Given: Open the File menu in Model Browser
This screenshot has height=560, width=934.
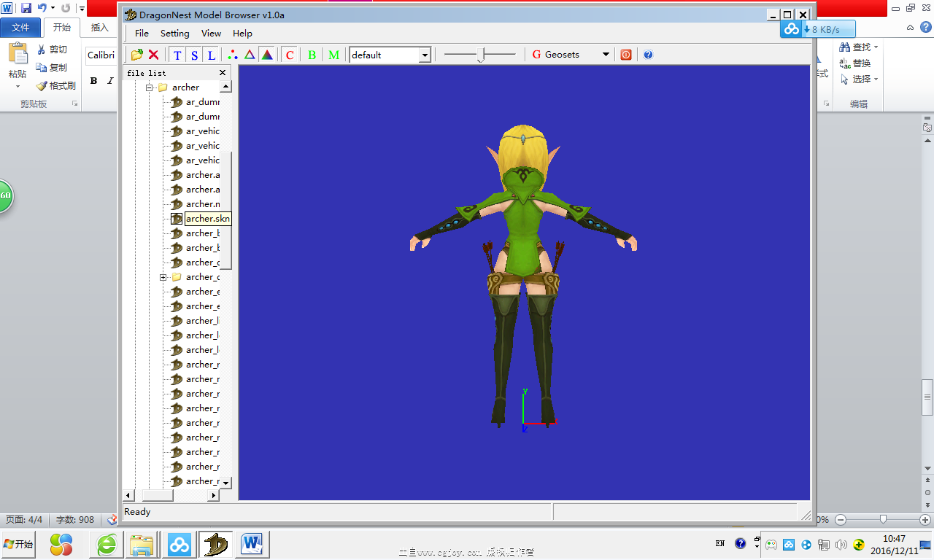Looking at the screenshot, I should (142, 33).
